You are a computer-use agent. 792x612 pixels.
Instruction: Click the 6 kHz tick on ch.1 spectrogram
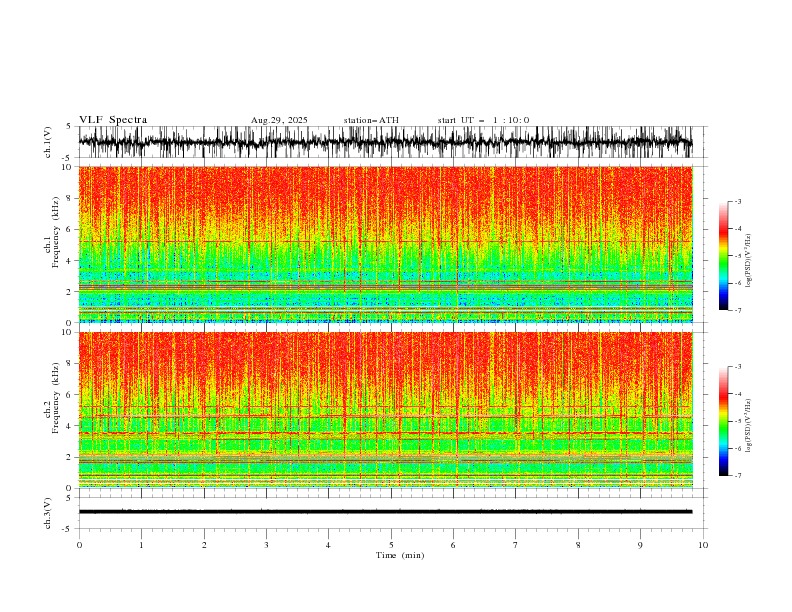pos(69,229)
